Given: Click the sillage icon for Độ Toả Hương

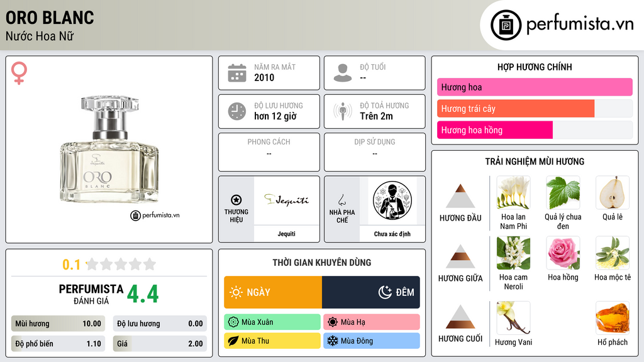Looking at the screenshot, I should (343, 111).
